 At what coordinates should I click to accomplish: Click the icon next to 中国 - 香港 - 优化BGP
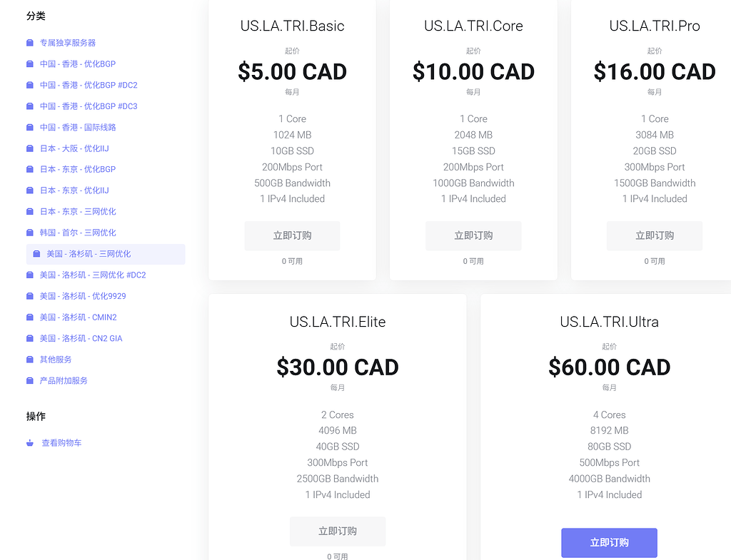[x=30, y=63]
